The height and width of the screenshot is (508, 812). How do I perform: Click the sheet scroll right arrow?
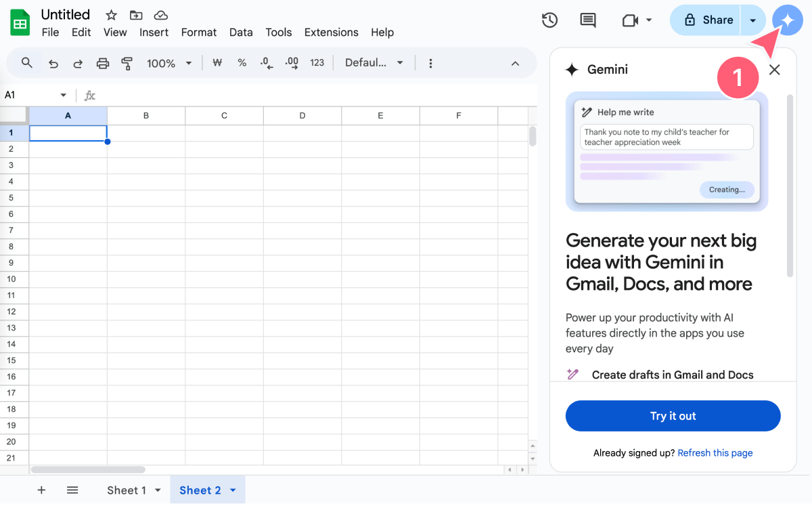(522, 469)
